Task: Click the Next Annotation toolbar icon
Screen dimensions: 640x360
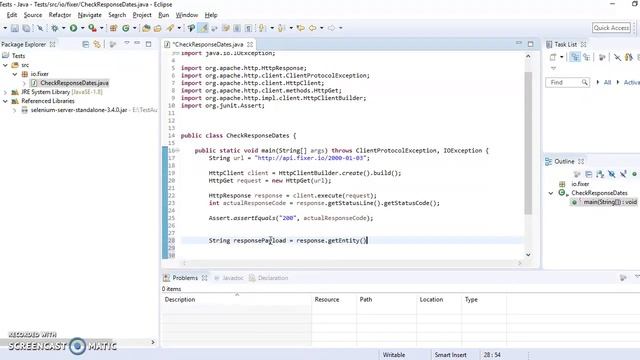Action: pyautogui.click(x=262, y=28)
